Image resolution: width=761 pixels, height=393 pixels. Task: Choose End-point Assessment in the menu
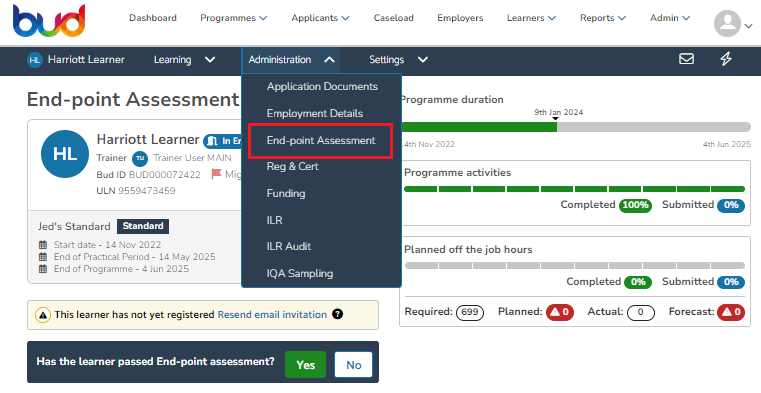321,141
